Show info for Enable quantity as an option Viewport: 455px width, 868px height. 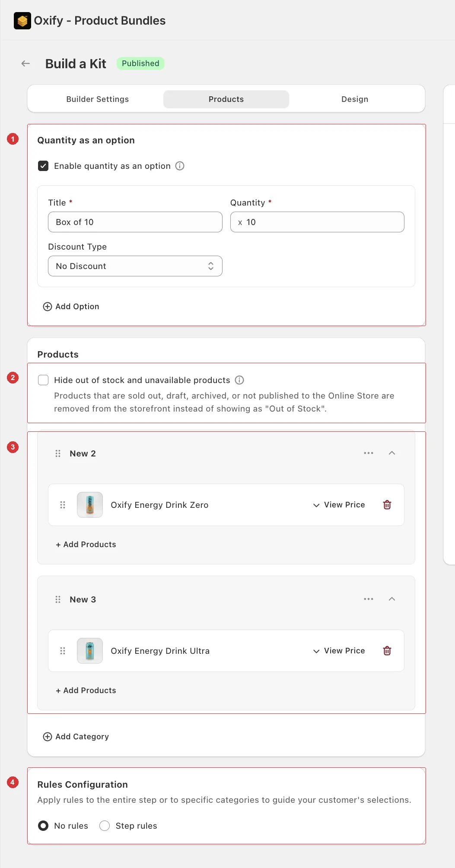click(180, 166)
